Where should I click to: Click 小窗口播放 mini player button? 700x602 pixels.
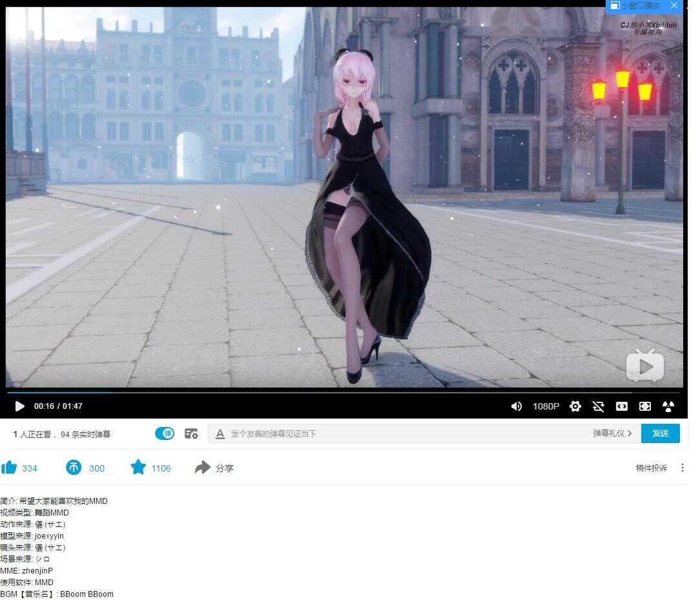[x=635, y=5]
